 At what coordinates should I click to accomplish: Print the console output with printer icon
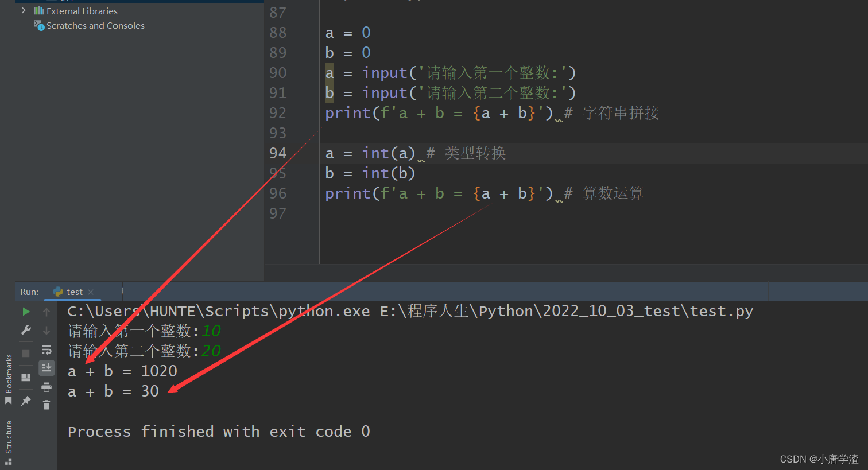click(46, 387)
